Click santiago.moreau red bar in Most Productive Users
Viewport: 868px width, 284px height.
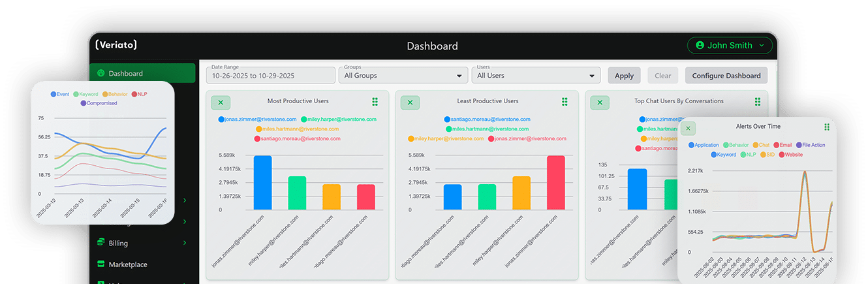[366, 197]
